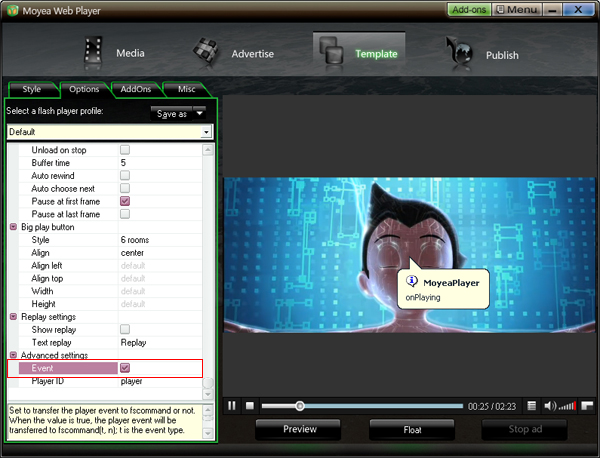
Task: Enable Auto choose next checkbox
Action: tap(125, 188)
